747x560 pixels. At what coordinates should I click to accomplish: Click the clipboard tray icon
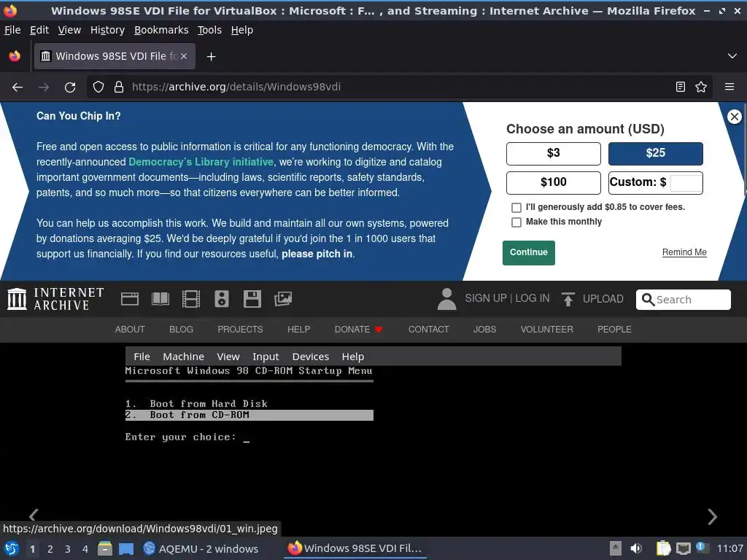pos(662,548)
